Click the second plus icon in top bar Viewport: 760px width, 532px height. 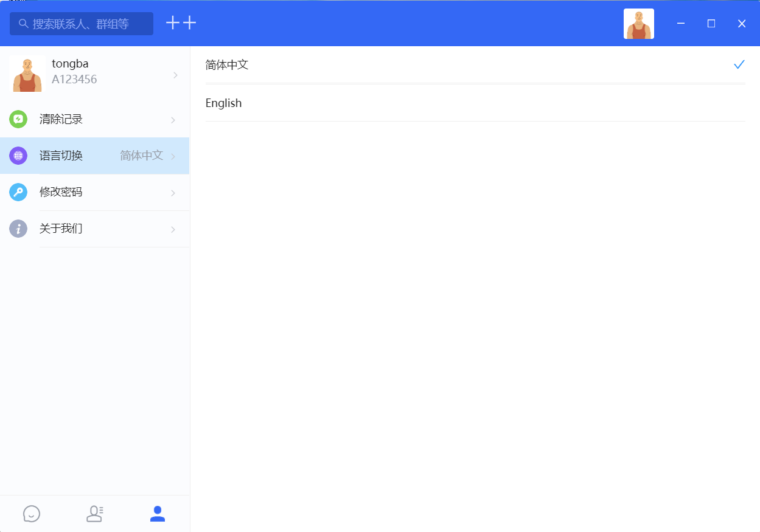tap(190, 22)
